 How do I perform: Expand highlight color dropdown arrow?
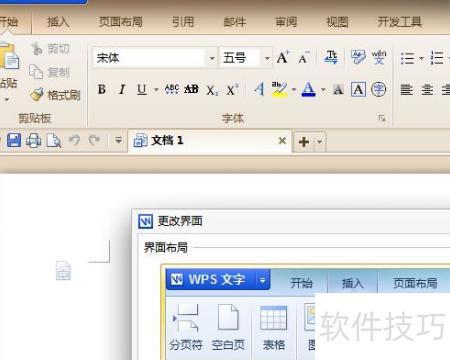pyautogui.click(x=294, y=90)
